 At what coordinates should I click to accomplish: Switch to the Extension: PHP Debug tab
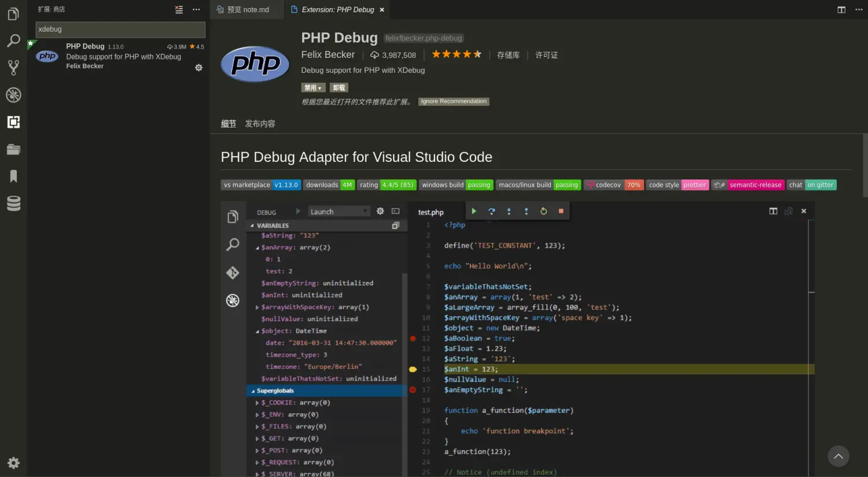337,10
